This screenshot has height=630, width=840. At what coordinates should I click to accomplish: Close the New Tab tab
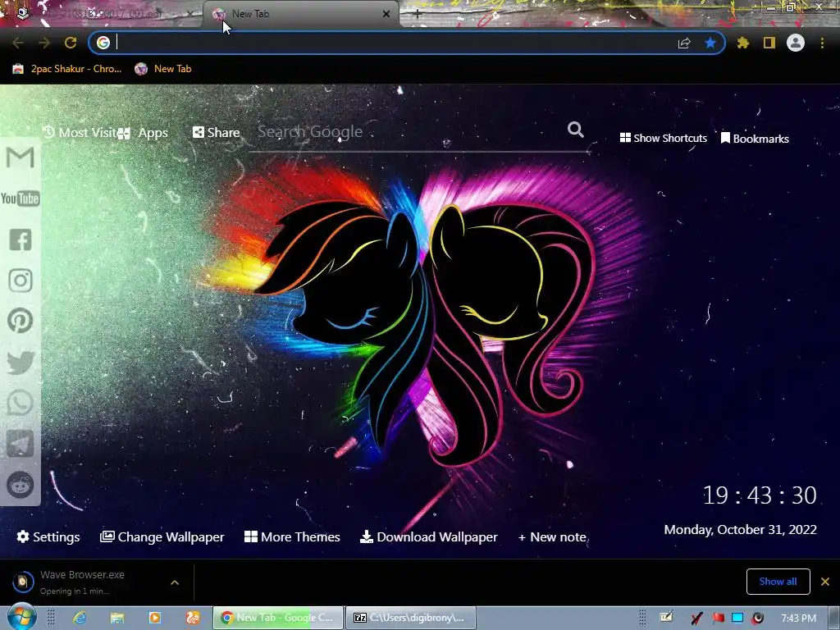click(386, 14)
